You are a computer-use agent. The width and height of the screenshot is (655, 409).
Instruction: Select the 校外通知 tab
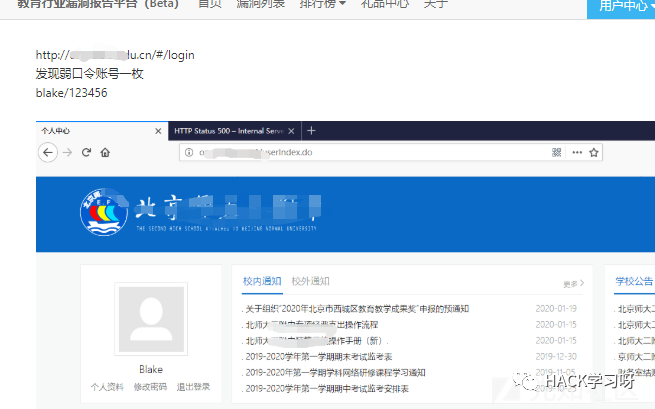310,281
